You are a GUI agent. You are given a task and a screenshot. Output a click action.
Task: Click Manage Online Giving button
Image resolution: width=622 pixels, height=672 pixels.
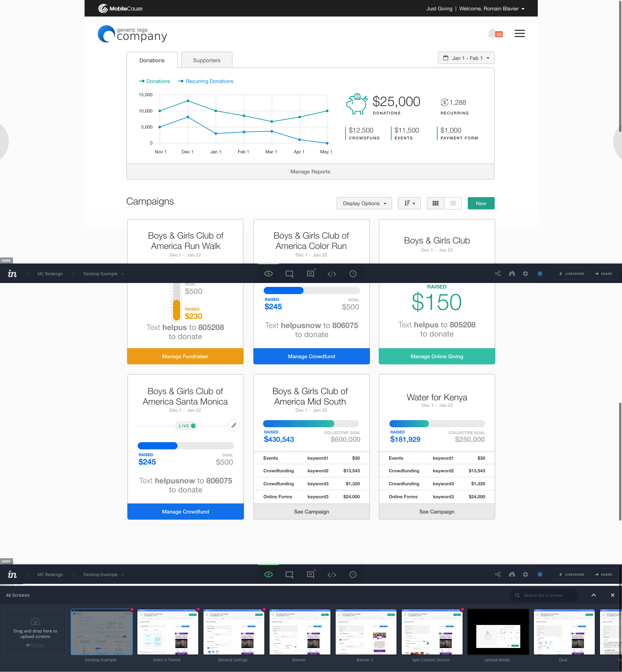click(437, 356)
